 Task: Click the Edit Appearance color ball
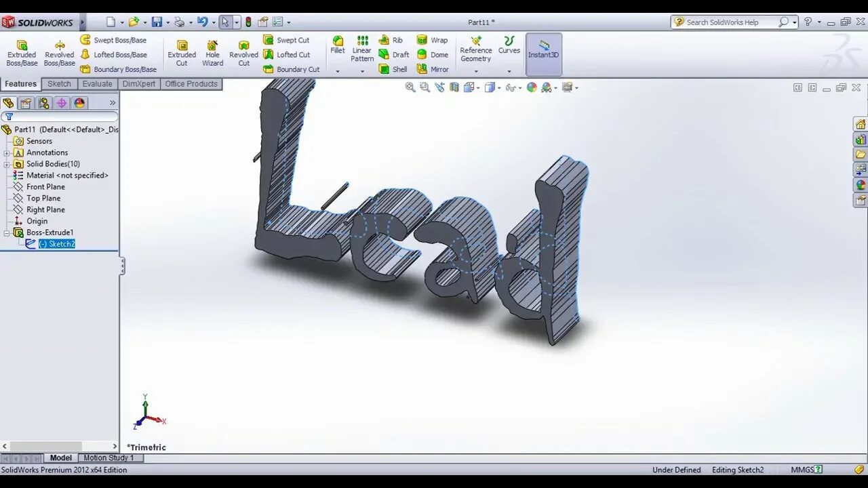coord(532,87)
